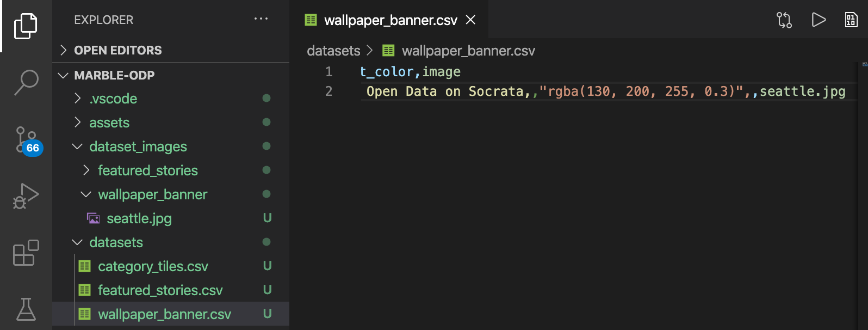This screenshot has height=330, width=868.
Task: Open Explorer more actions ellipsis
Action: (x=261, y=19)
